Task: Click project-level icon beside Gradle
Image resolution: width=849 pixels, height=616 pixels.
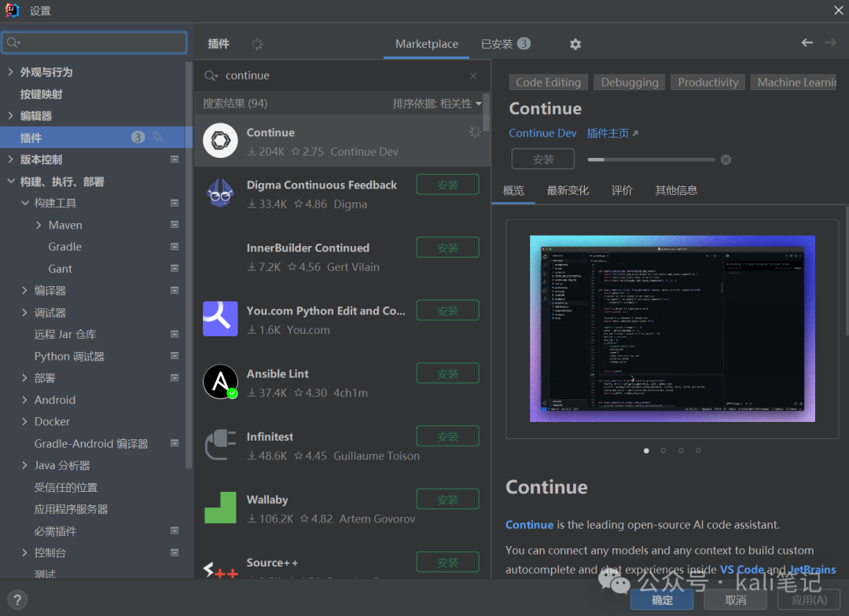Action: (x=175, y=247)
